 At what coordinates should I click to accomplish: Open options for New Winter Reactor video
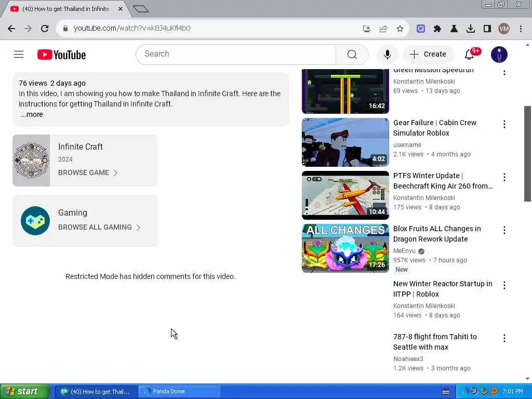coord(504,285)
